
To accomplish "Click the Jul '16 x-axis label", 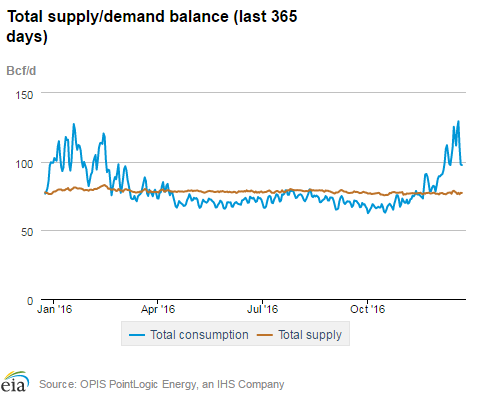I will pos(262,309).
